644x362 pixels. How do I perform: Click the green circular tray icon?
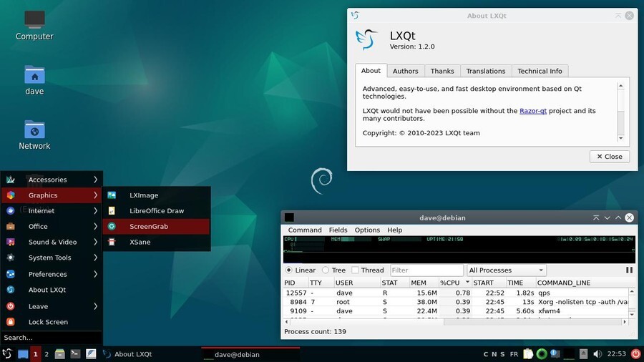542,354
